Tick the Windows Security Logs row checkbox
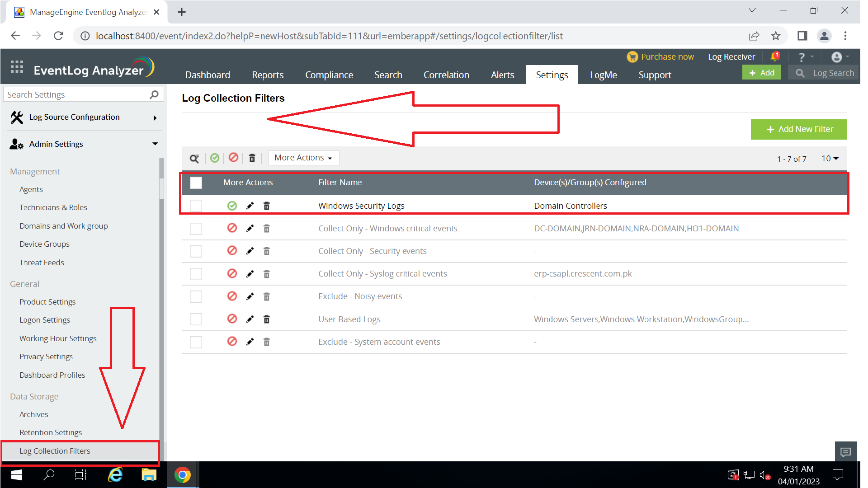Screen dimensions: 868x488 click(196, 206)
